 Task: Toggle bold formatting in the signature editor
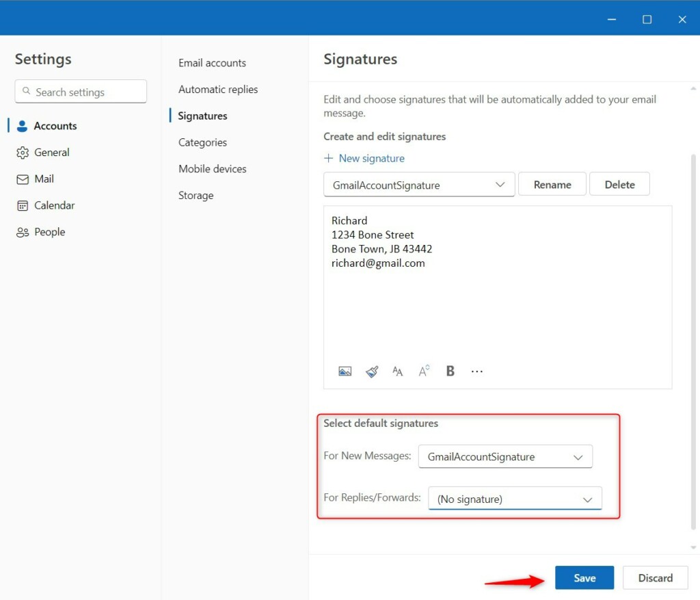click(450, 370)
